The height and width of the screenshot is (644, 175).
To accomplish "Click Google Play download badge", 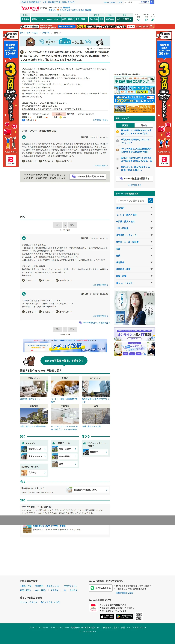I will pos(124,616).
